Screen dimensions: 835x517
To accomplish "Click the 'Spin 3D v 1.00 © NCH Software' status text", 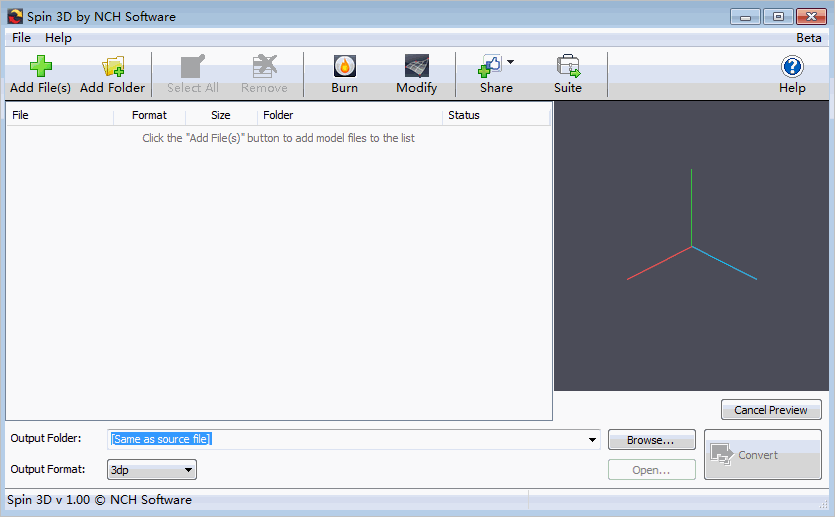I will click(100, 500).
